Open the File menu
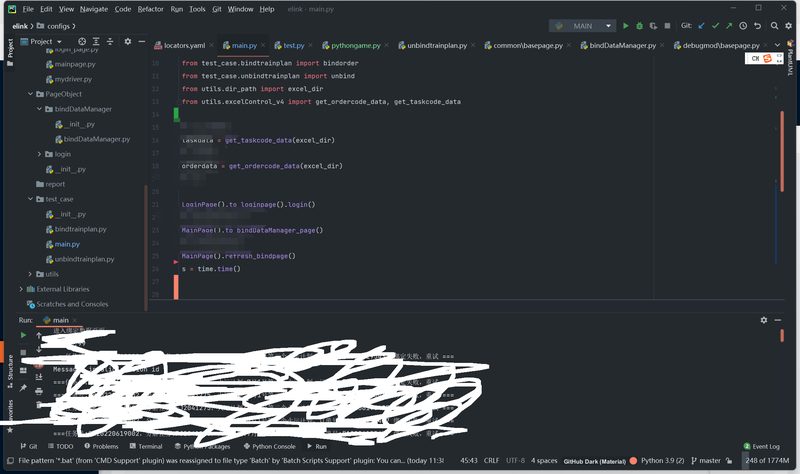800x474 pixels. [28, 9]
